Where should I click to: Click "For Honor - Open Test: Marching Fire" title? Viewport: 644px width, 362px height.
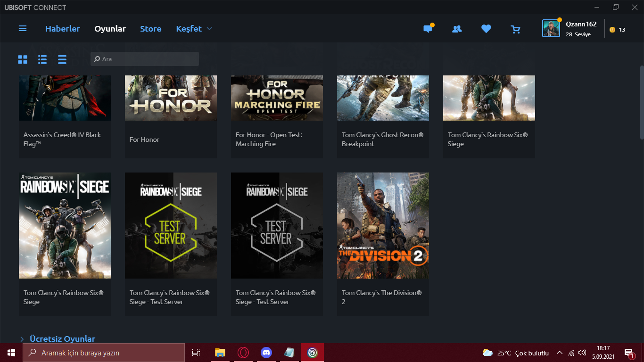coord(269,140)
